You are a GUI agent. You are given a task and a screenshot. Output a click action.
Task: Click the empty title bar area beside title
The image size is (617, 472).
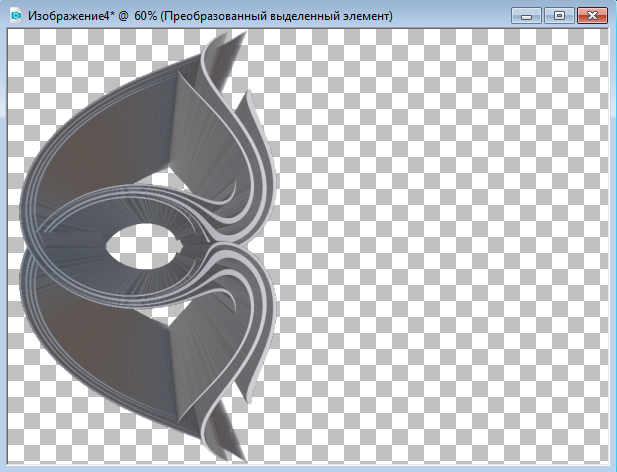coord(450,17)
